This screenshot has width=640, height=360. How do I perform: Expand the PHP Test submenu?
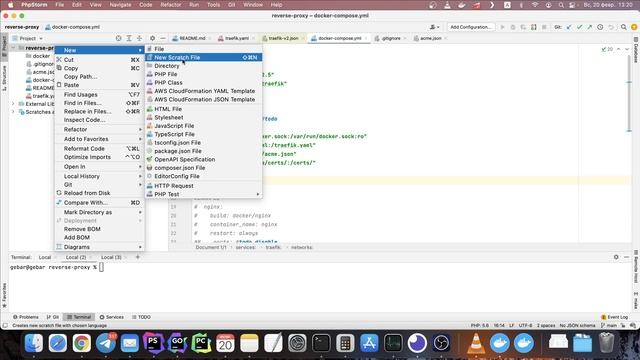point(203,194)
